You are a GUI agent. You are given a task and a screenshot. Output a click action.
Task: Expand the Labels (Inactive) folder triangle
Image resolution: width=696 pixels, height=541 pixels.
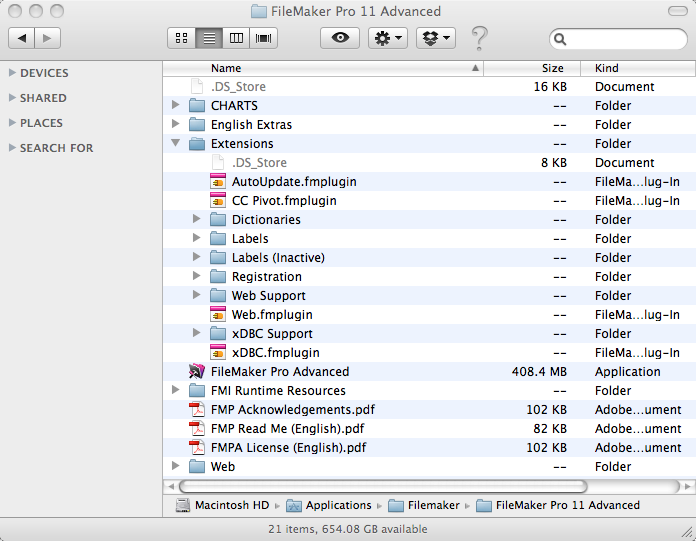click(x=196, y=257)
